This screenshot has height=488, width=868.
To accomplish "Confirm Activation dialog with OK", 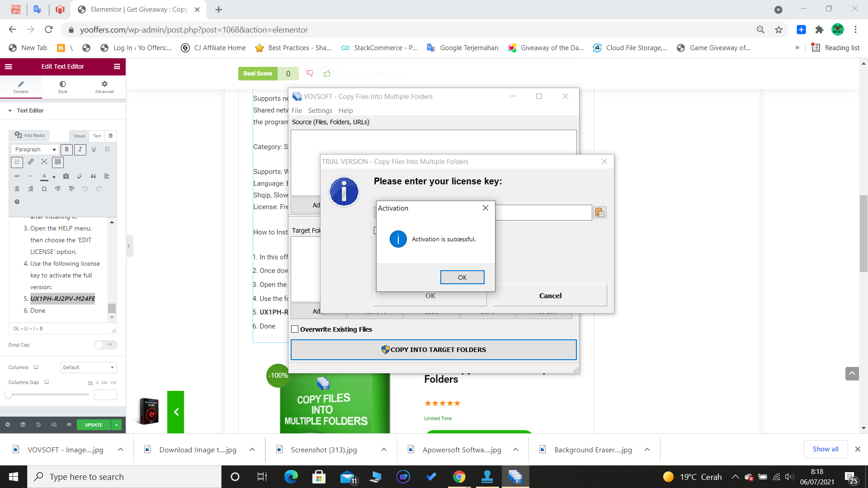I will (x=462, y=277).
